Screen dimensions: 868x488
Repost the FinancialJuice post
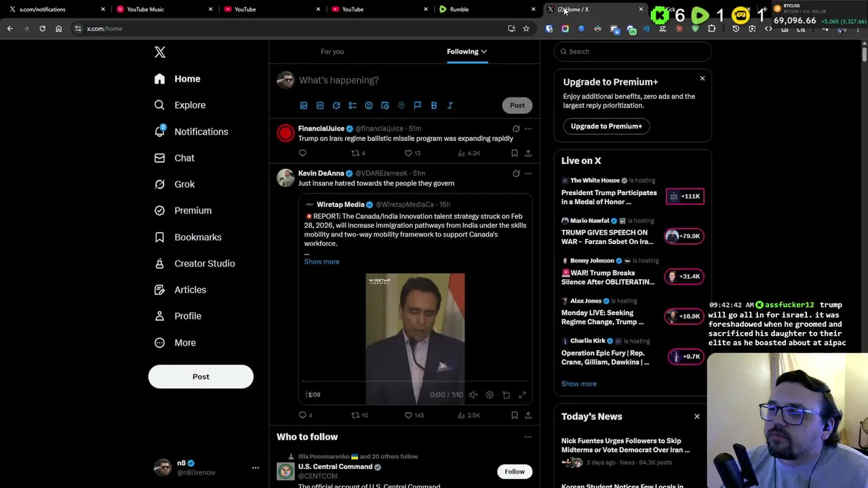pos(358,153)
